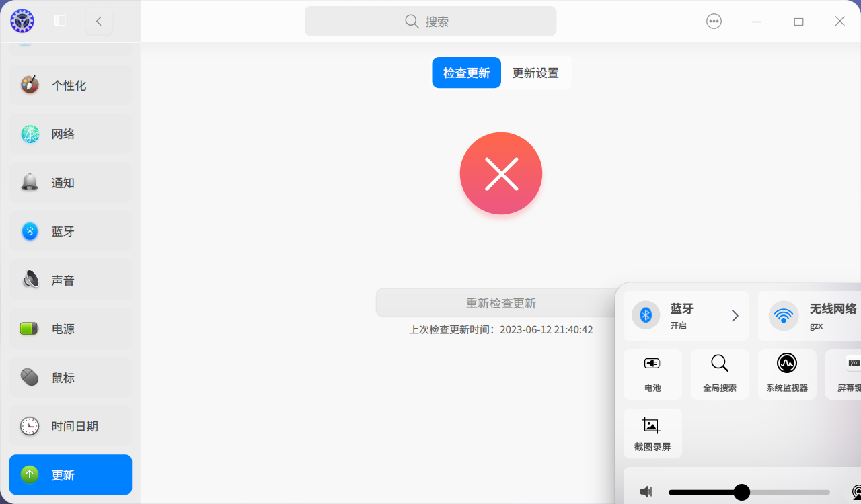Open the 鼠标 mouse icon
Screen dimensions: 861x504
[30, 377]
